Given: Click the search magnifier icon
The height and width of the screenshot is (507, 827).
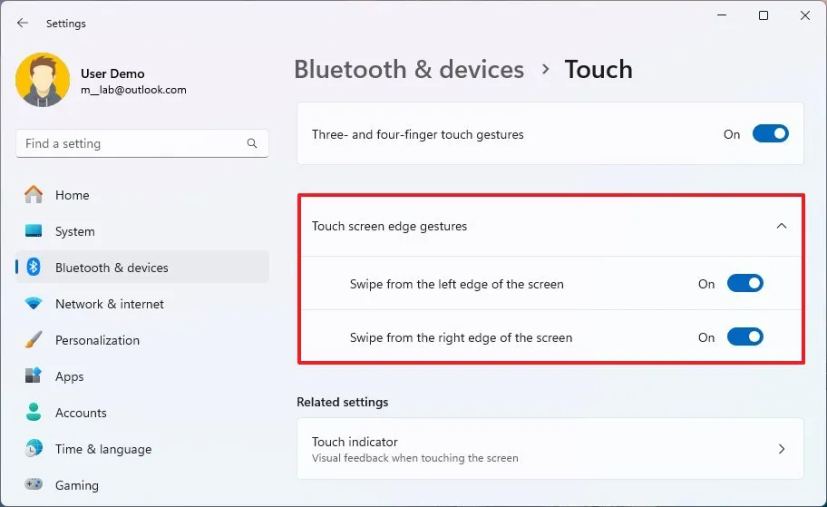Looking at the screenshot, I should pos(252,143).
